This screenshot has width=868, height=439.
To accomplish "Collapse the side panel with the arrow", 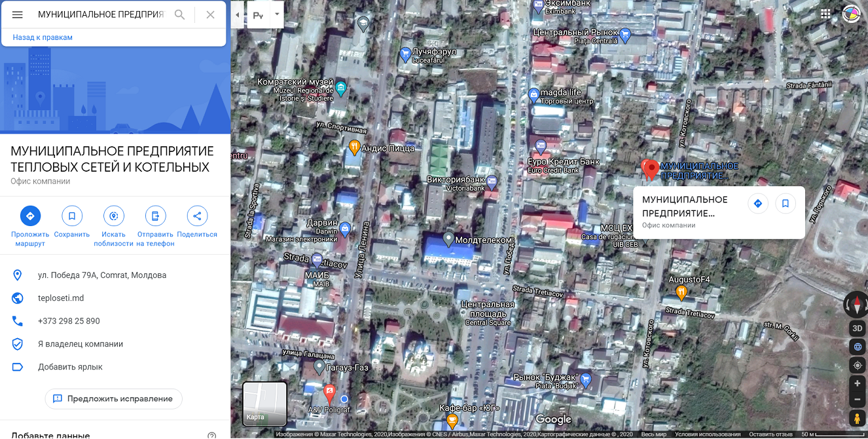I will coord(237,14).
